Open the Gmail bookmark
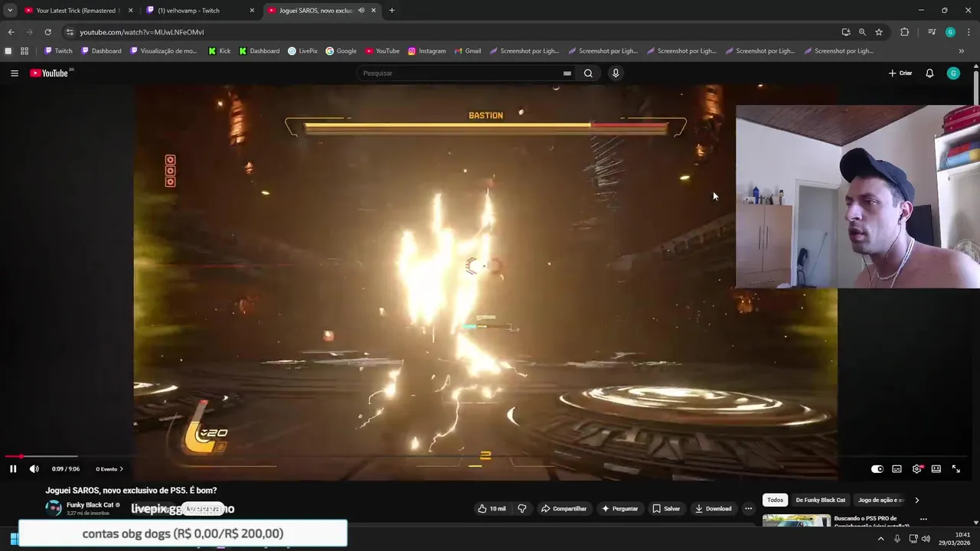The image size is (980, 551). click(x=467, y=51)
